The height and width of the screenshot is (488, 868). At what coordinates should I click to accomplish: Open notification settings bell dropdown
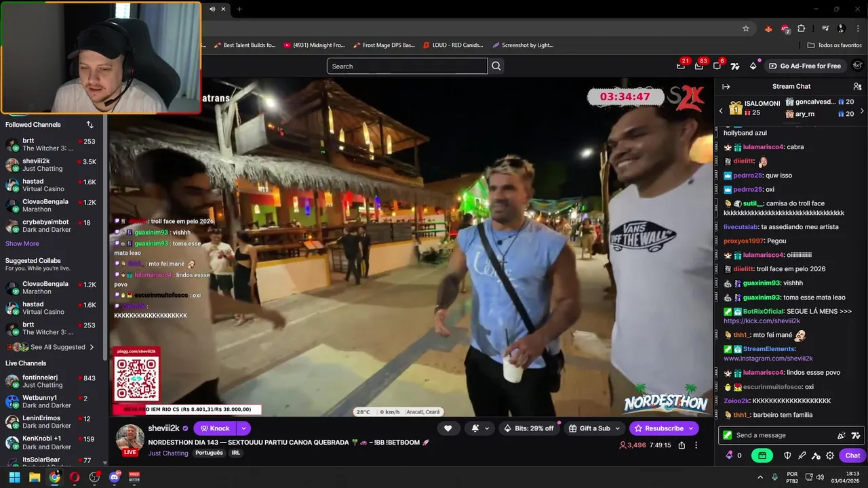click(x=479, y=428)
